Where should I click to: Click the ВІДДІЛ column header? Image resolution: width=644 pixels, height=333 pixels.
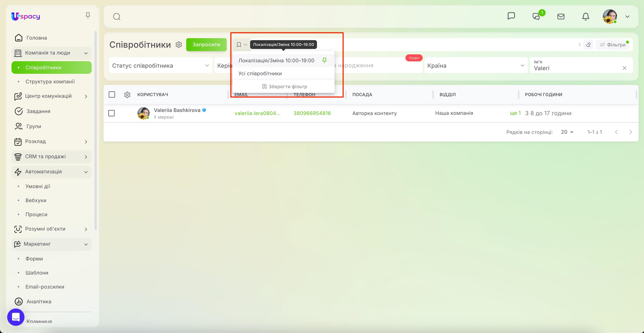[447, 95]
